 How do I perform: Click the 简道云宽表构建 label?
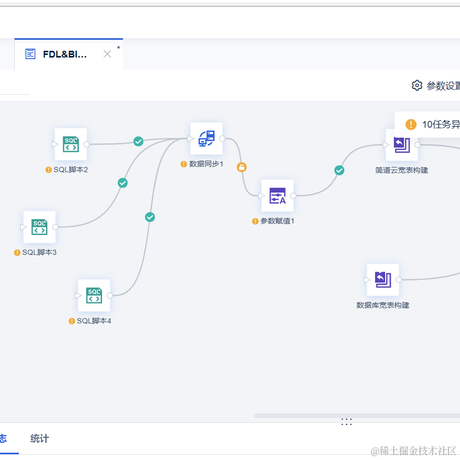[402, 170]
